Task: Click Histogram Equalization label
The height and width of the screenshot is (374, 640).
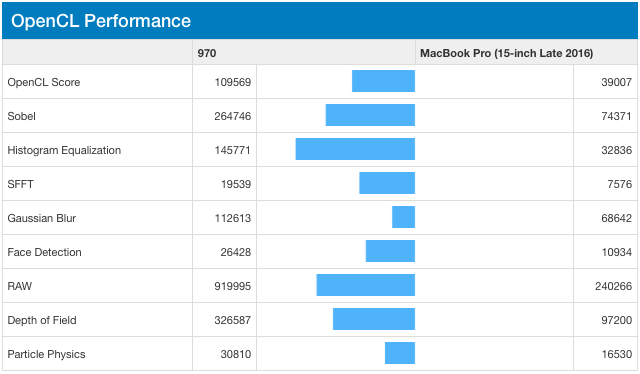Action: [x=64, y=150]
